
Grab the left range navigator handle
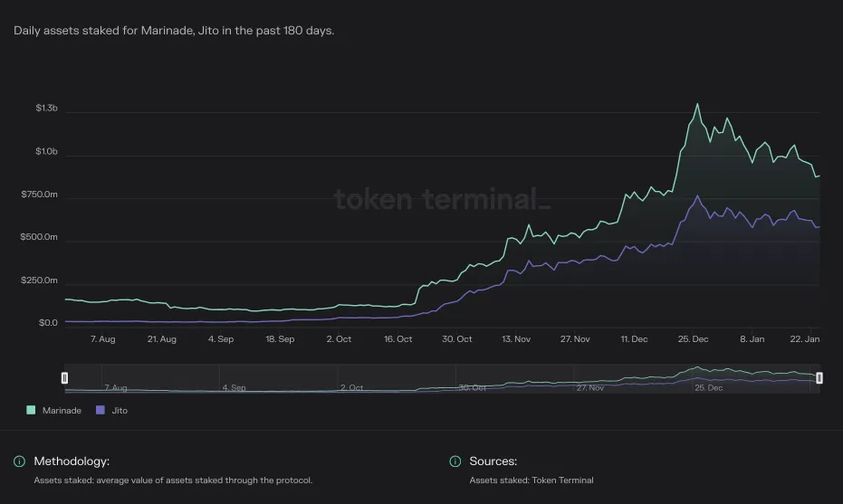pos(64,378)
